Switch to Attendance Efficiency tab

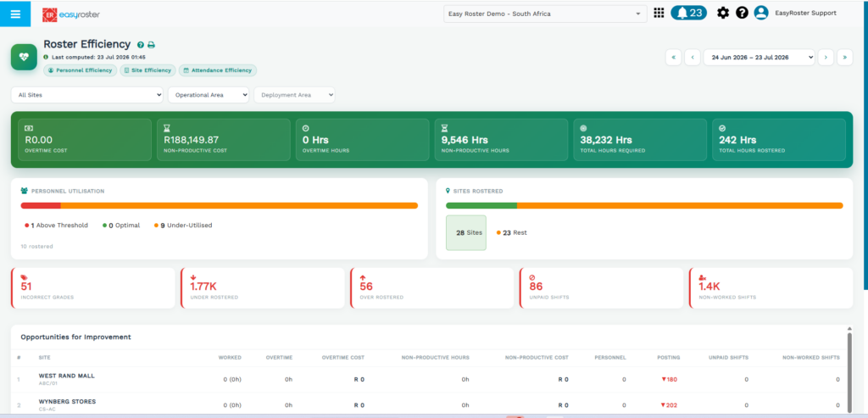218,70
